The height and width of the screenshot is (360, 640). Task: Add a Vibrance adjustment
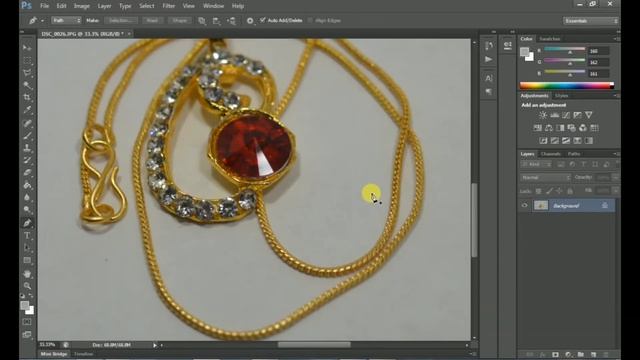(x=589, y=115)
